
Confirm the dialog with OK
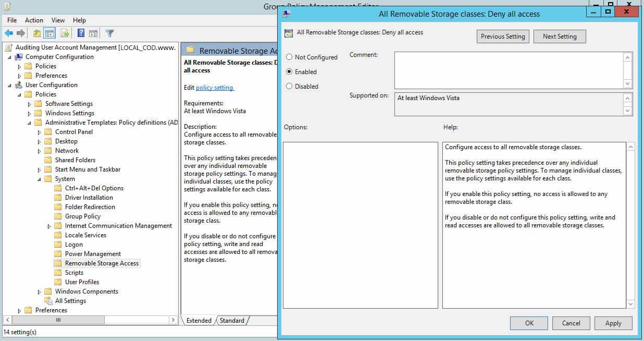pyautogui.click(x=529, y=323)
